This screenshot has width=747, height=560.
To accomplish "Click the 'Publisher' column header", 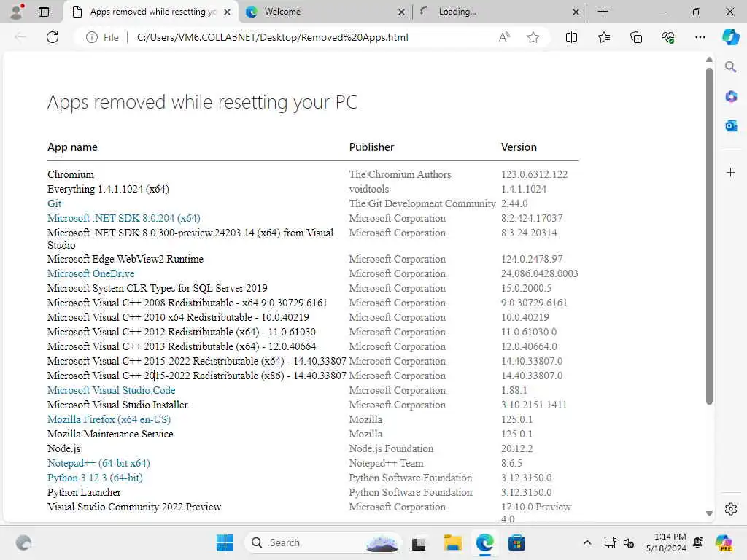I will pos(371,147).
